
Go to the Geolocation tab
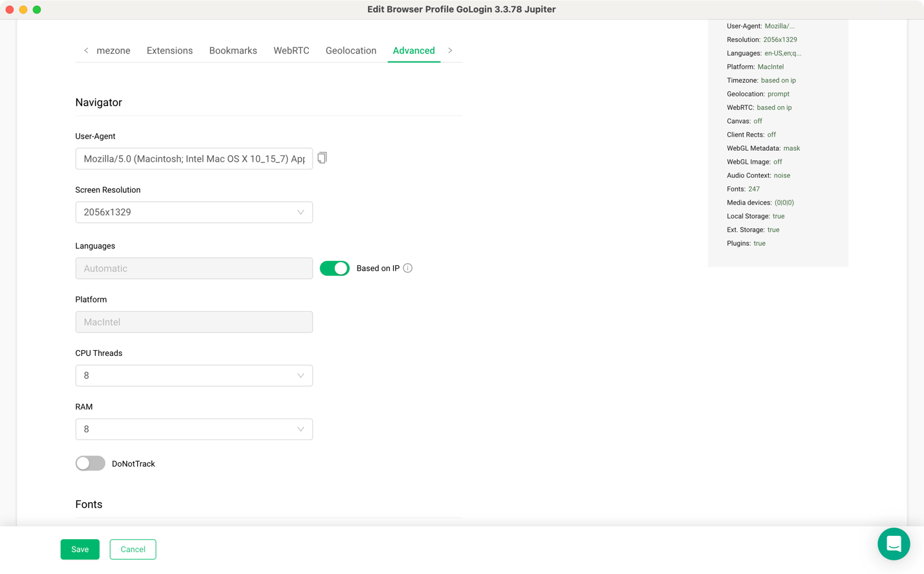(351, 50)
